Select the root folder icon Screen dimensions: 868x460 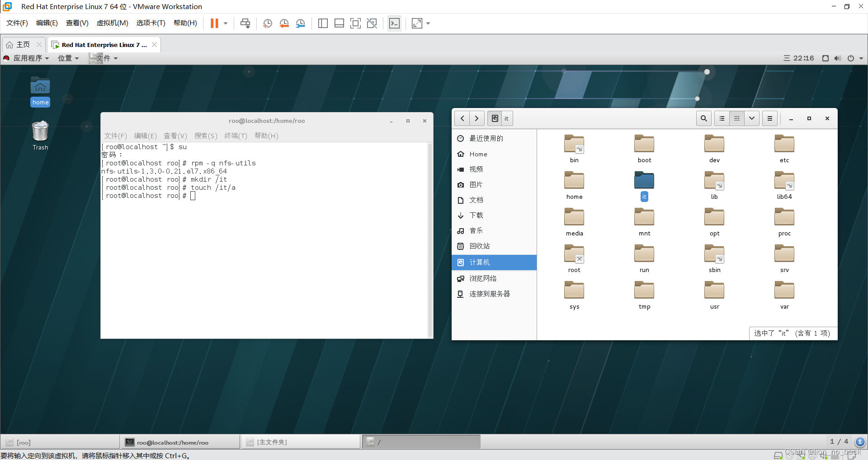[574, 259]
